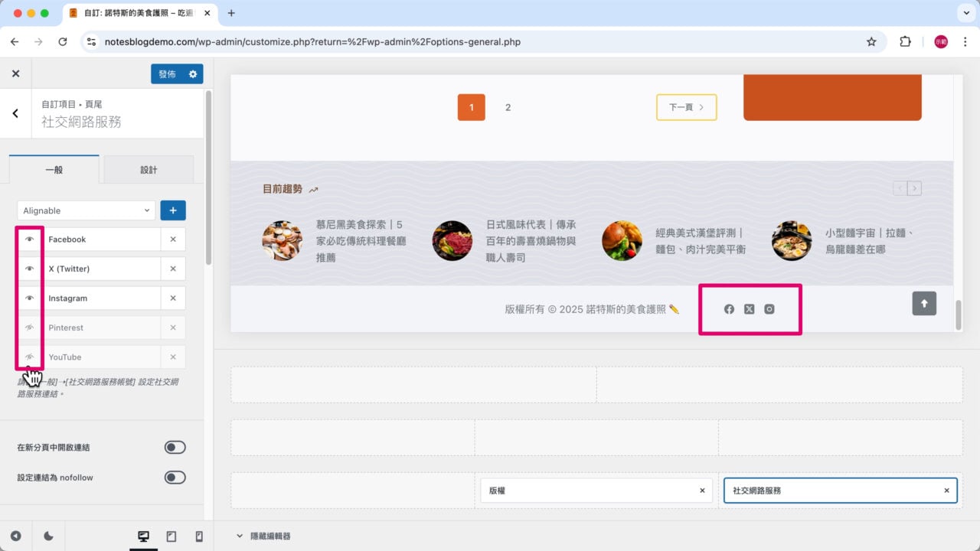Toggle dark mode with the moon icon

47,536
